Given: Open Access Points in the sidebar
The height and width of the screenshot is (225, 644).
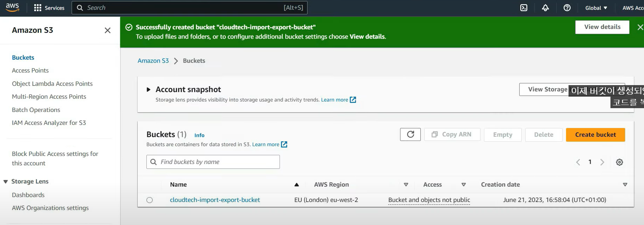Looking at the screenshot, I should (30, 70).
